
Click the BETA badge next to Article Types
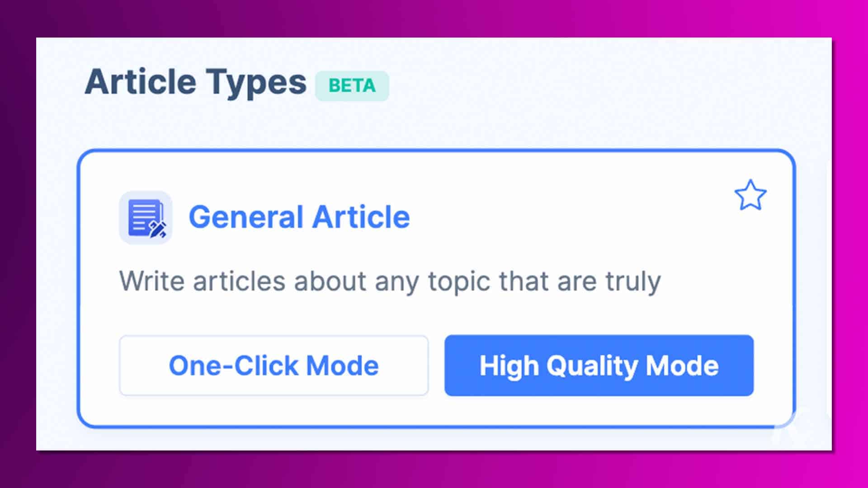(352, 85)
